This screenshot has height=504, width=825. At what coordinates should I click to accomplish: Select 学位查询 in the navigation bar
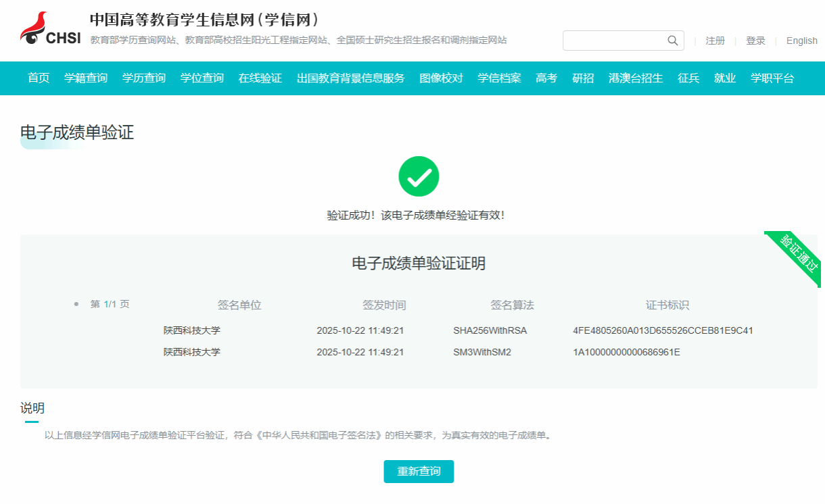coord(202,78)
